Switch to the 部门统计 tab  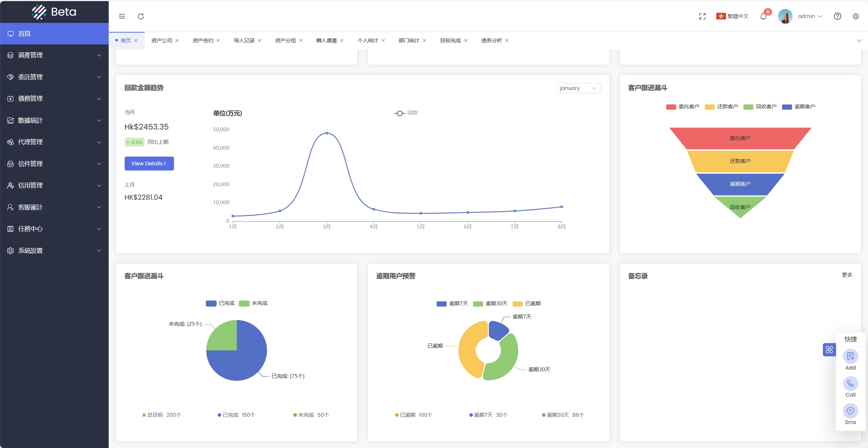[409, 41]
